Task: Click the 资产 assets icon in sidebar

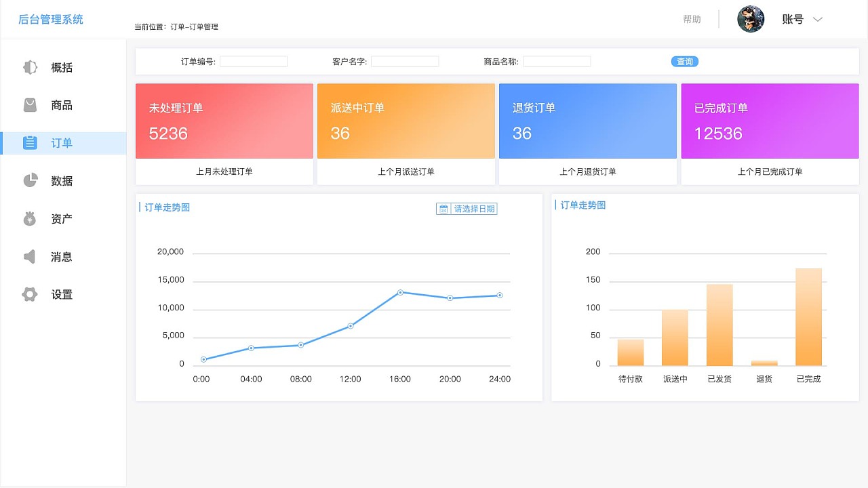Action: (29, 218)
